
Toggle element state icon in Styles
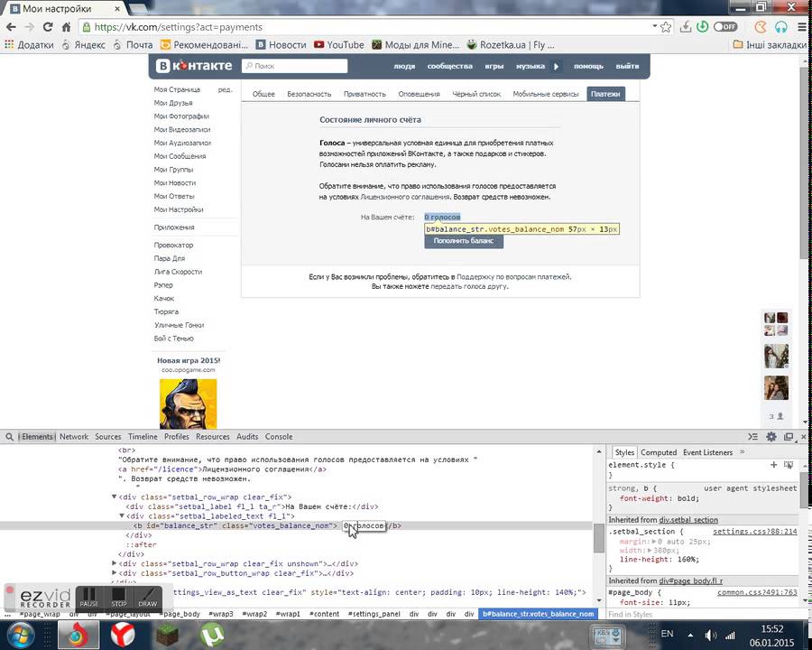click(789, 465)
